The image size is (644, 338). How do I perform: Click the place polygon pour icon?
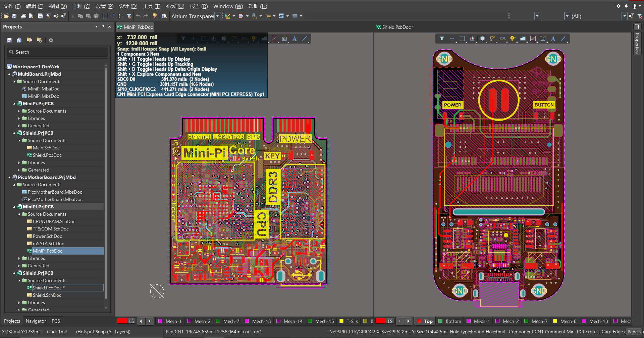[523, 39]
